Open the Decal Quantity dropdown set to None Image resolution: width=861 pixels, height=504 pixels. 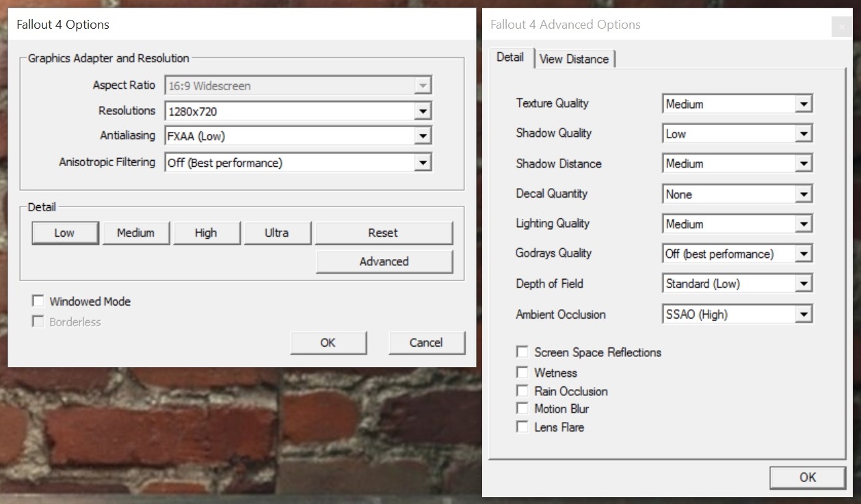pos(738,194)
